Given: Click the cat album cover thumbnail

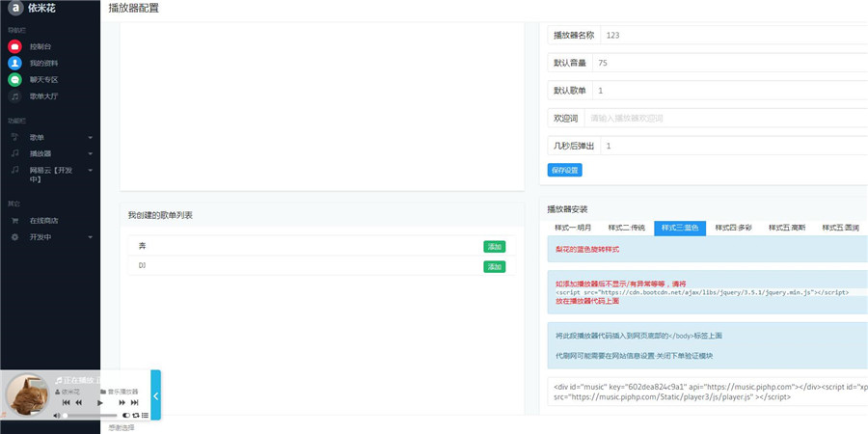Looking at the screenshot, I should 28,395.
